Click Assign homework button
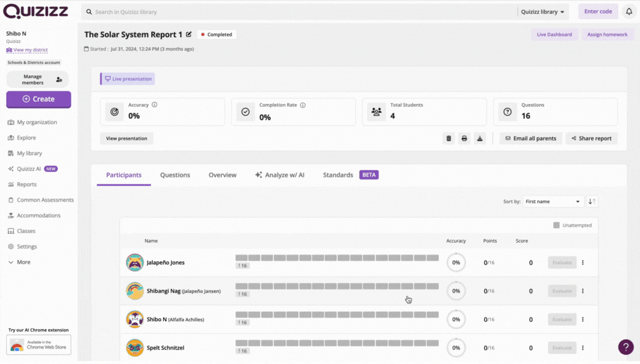 [x=607, y=35]
